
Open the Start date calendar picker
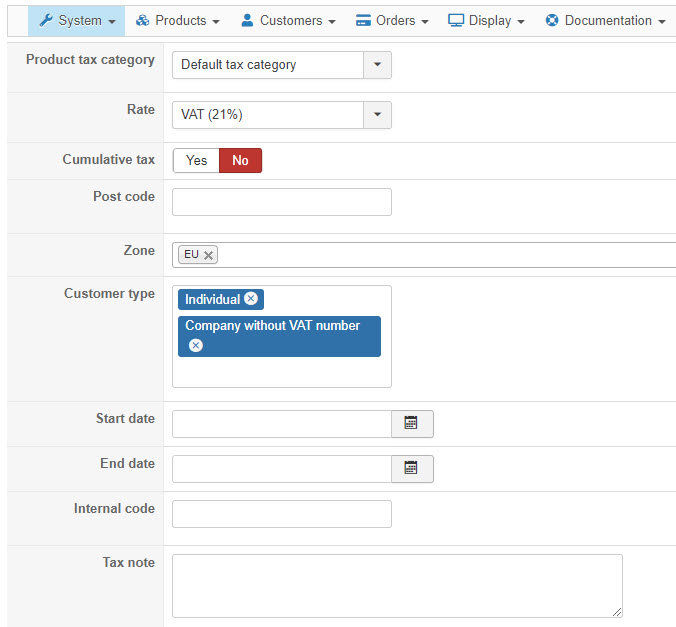(411, 424)
